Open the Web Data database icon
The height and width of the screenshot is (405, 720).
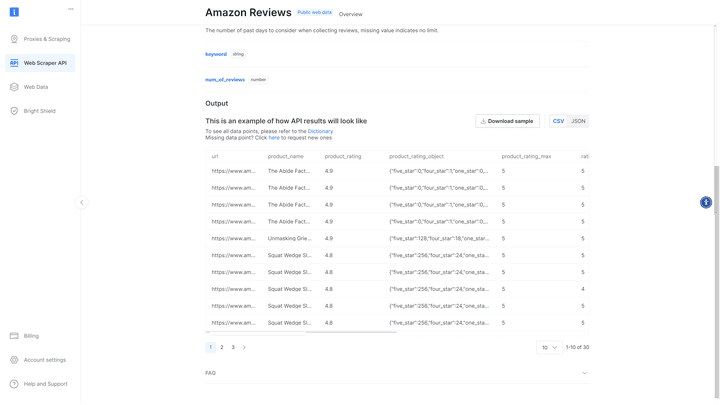[14, 87]
